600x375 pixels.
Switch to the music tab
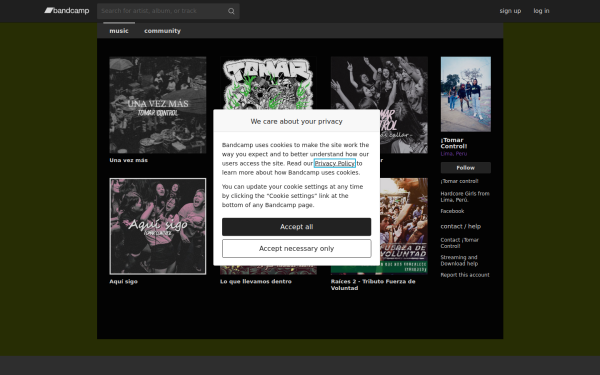tap(119, 31)
